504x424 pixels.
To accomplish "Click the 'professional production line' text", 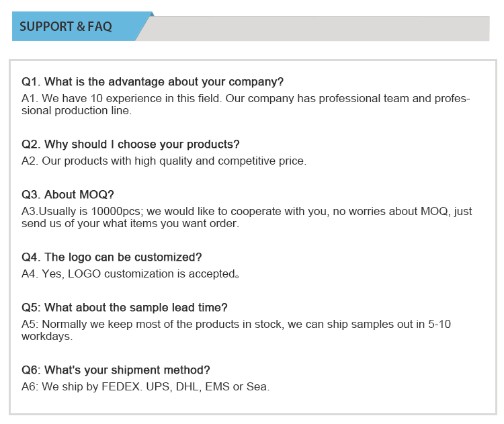I will (x=77, y=111).
